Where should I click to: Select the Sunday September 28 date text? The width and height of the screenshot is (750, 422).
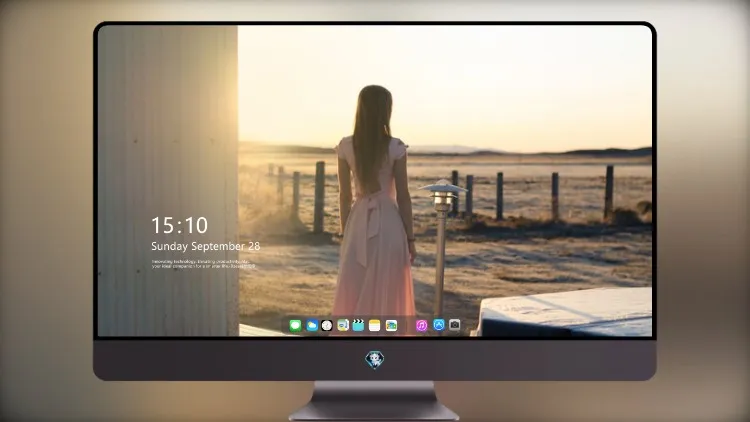206,246
